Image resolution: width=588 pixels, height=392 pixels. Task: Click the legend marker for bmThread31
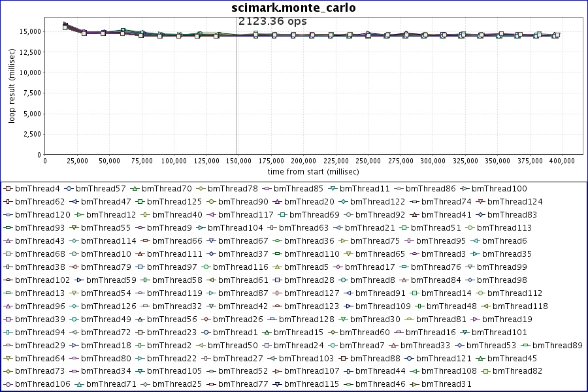tap(414, 384)
